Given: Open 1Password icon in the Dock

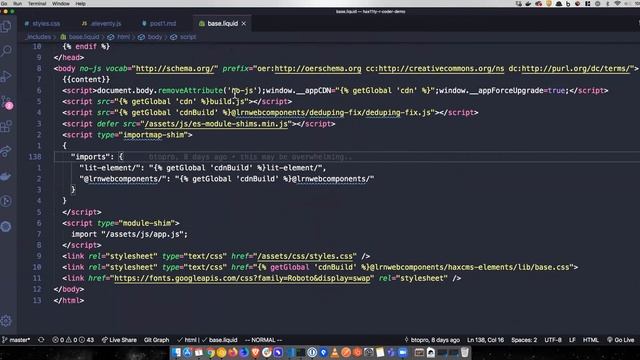Looking at the screenshot, I should pyautogui.click(x=312, y=353).
